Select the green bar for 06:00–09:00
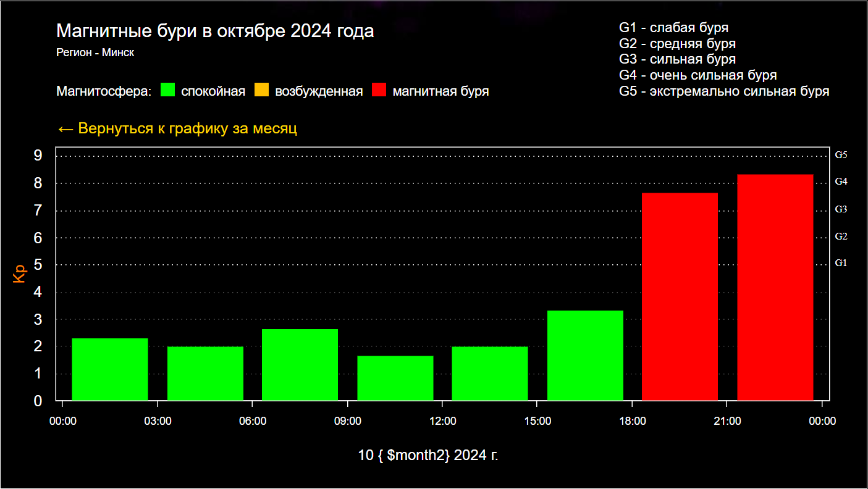 (300, 365)
